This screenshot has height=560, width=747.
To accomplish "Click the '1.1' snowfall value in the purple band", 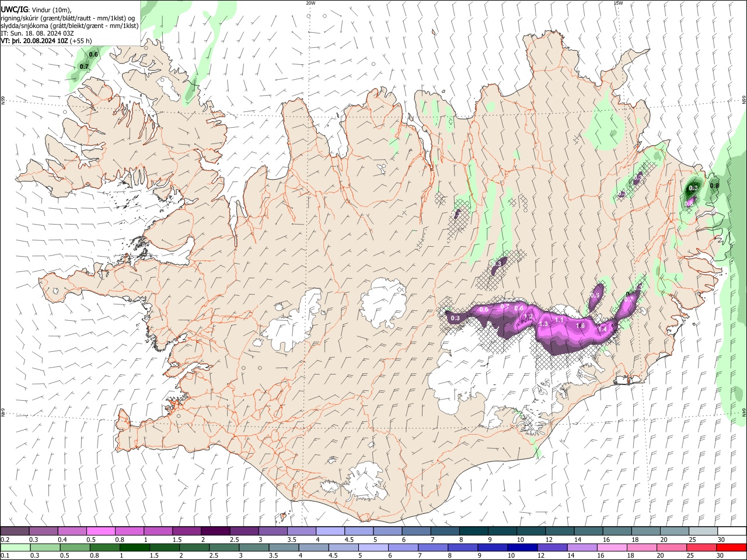I will tap(559, 320).
